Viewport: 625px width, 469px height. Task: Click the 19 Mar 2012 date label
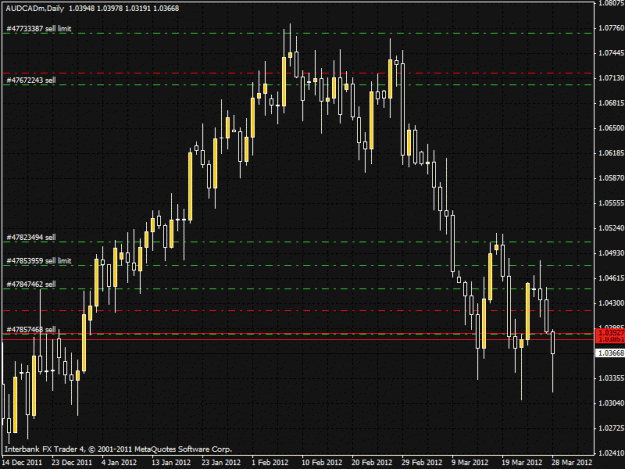point(522,462)
